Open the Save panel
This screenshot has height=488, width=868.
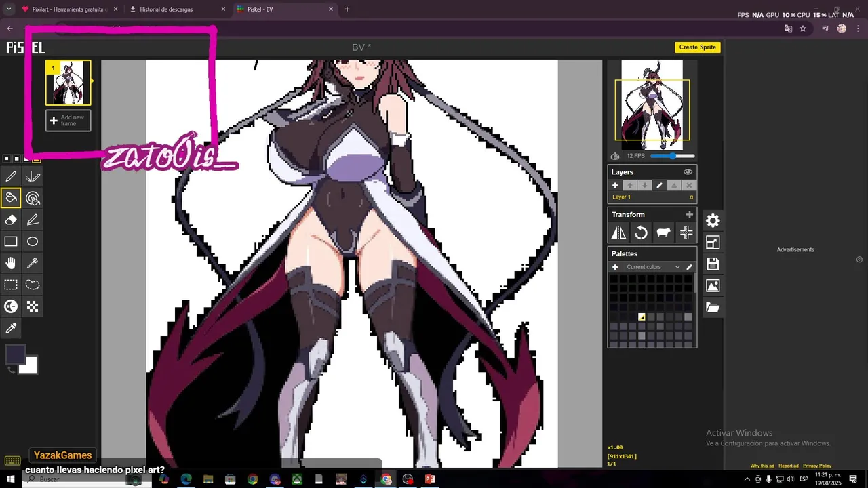click(x=713, y=264)
